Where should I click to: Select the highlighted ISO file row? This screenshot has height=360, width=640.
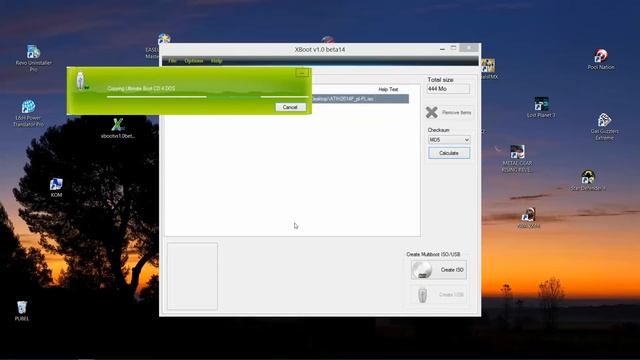coord(360,99)
